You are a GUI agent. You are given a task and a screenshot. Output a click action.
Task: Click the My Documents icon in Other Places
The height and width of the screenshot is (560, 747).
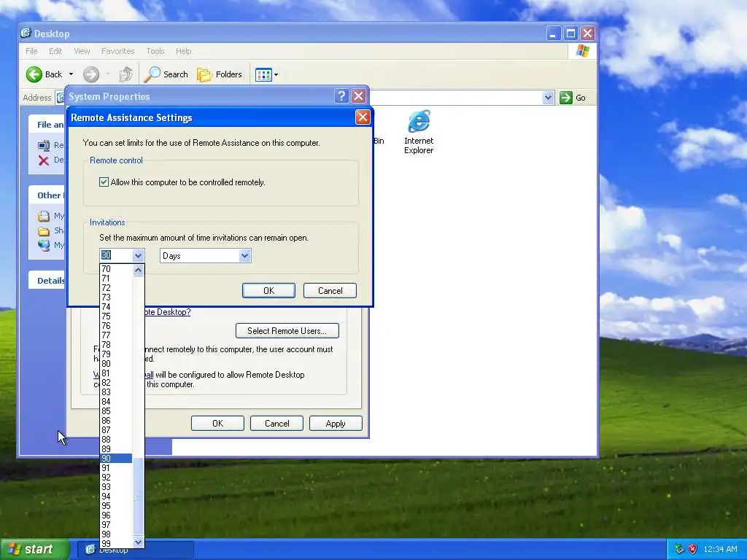click(x=44, y=216)
